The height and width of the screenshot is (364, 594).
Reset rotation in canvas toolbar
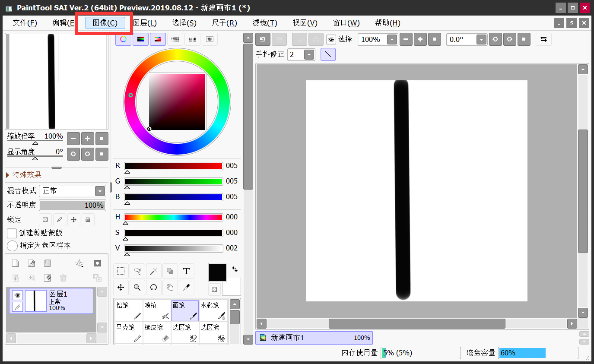pyautogui.click(x=524, y=39)
